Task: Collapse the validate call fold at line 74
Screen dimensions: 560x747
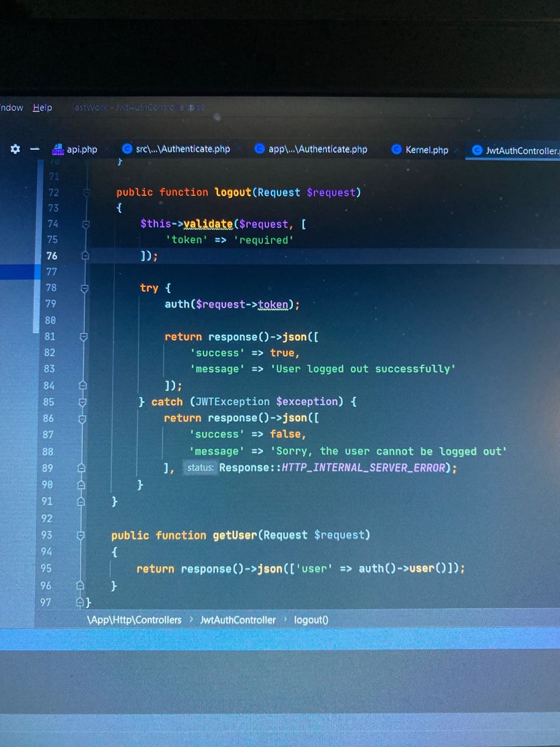Action: (86, 224)
